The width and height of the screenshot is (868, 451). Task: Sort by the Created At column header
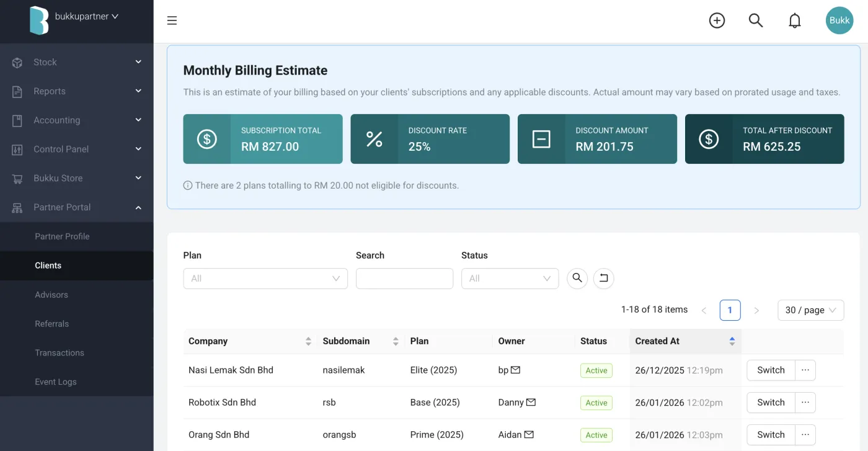pyautogui.click(x=686, y=341)
